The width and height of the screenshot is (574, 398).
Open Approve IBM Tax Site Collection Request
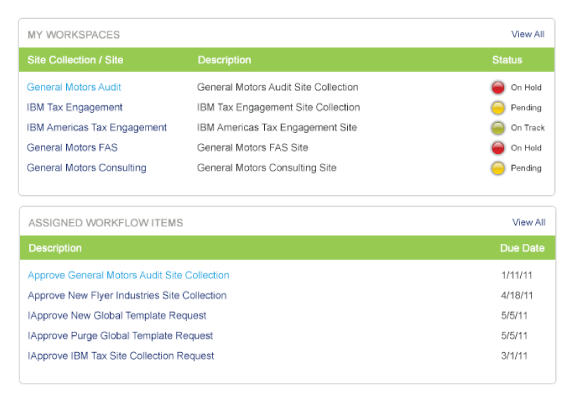point(121,356)
